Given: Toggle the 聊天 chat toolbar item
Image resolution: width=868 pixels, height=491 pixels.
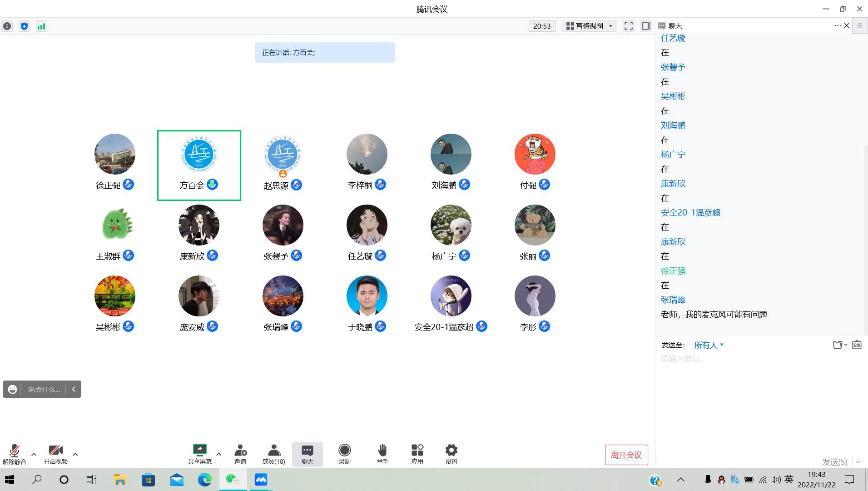Looking at the screenshot, I should (x=308, y=450).
